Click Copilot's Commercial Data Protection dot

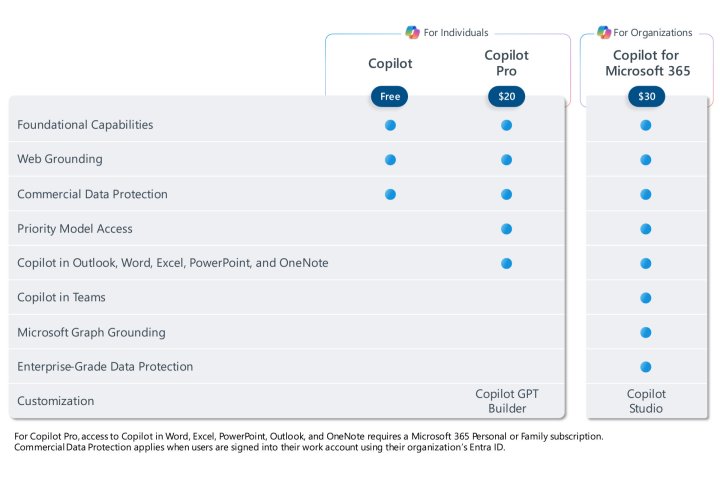390,194
